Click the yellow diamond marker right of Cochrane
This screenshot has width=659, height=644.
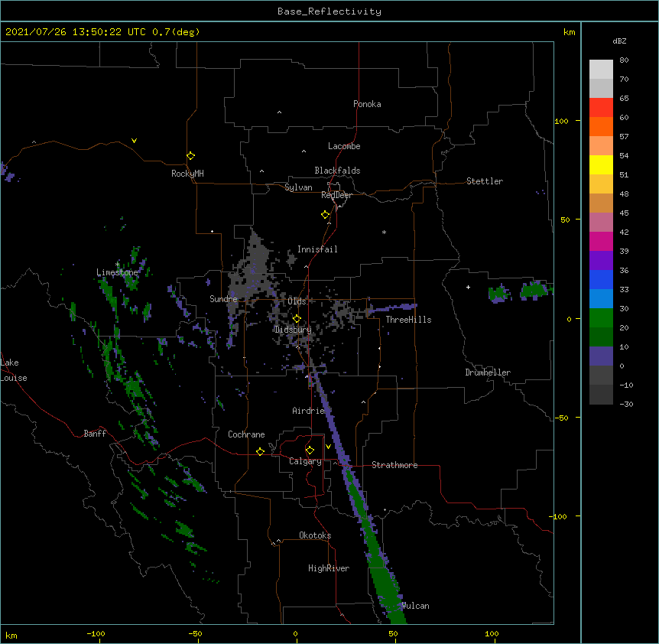[x=260, y=451]
